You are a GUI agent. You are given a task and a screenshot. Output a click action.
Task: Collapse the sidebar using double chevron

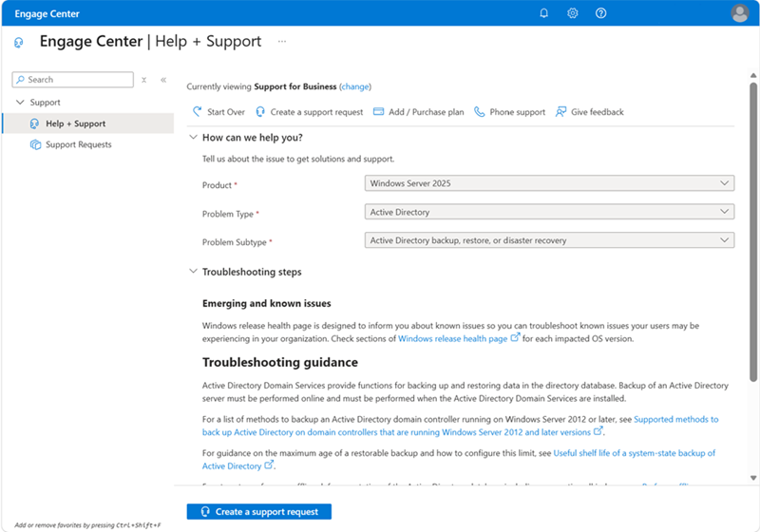click(163, 80)
